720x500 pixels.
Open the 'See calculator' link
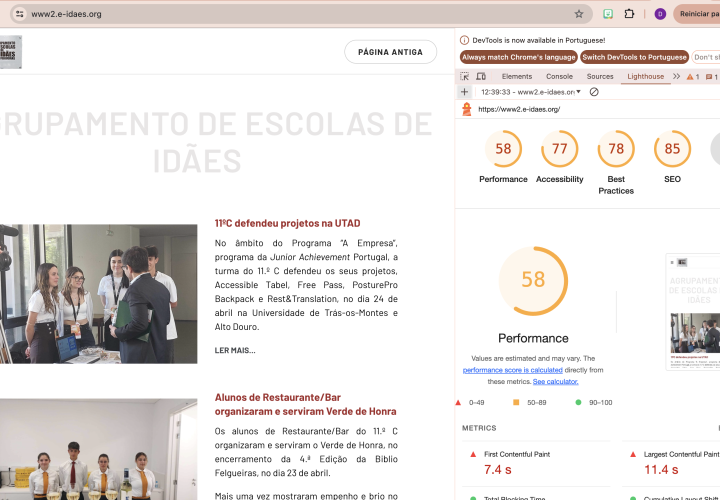point(556,382)
